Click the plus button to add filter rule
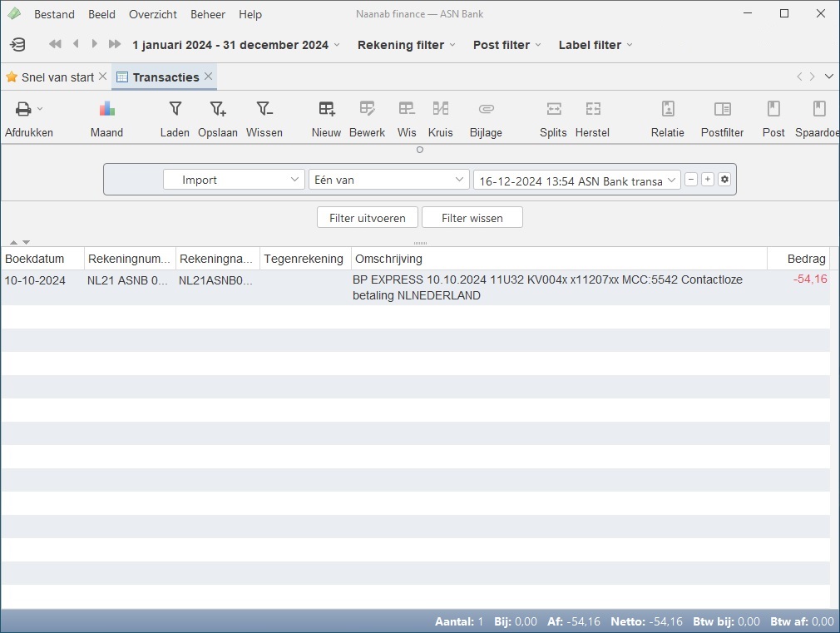The width and height of the screenshot is (840, 633). coord(707,180)
